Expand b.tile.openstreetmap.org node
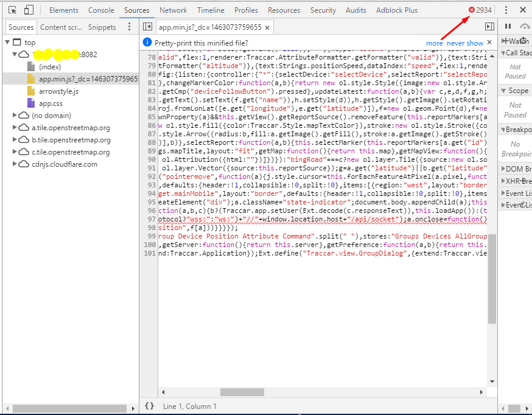Screen dimensions: 532x415 coord(15,140)
